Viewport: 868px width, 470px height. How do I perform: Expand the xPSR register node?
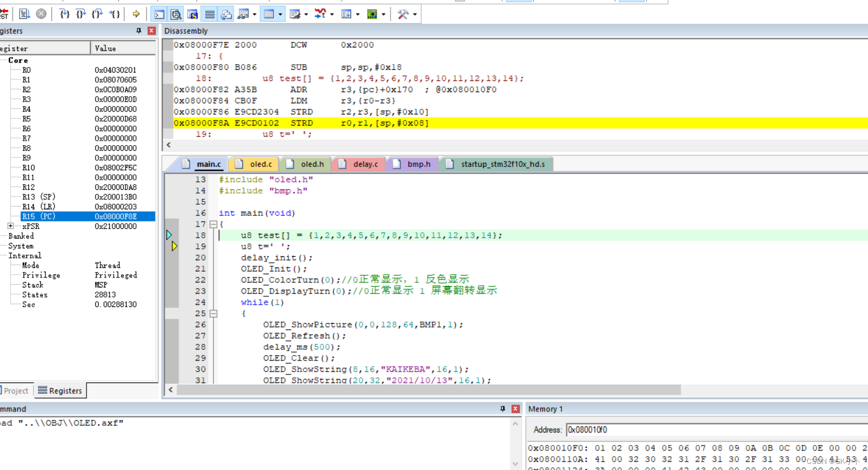point(11,226)
